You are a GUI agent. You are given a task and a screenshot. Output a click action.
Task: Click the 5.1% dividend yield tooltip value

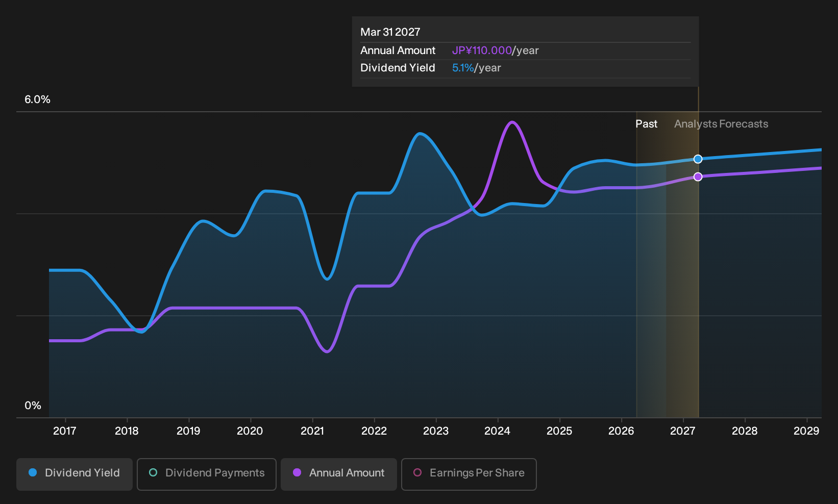click(463, 68)
